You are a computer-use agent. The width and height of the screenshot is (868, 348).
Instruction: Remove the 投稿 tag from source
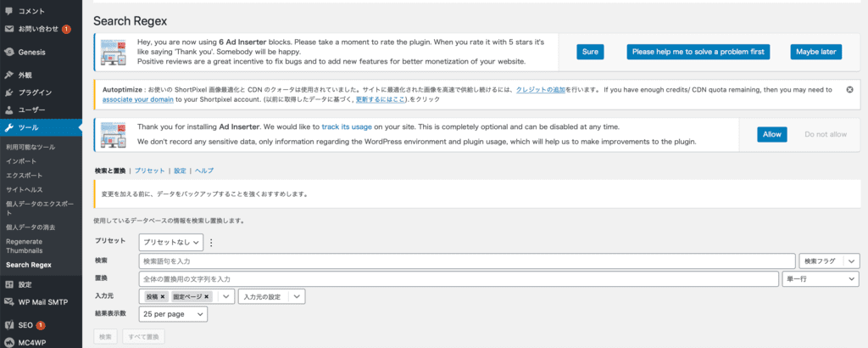162,297
